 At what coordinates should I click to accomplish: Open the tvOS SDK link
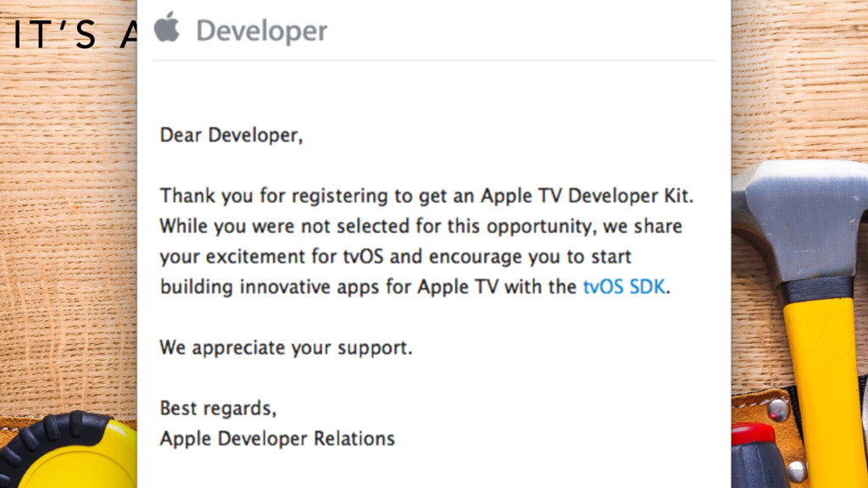coord(624,286)
